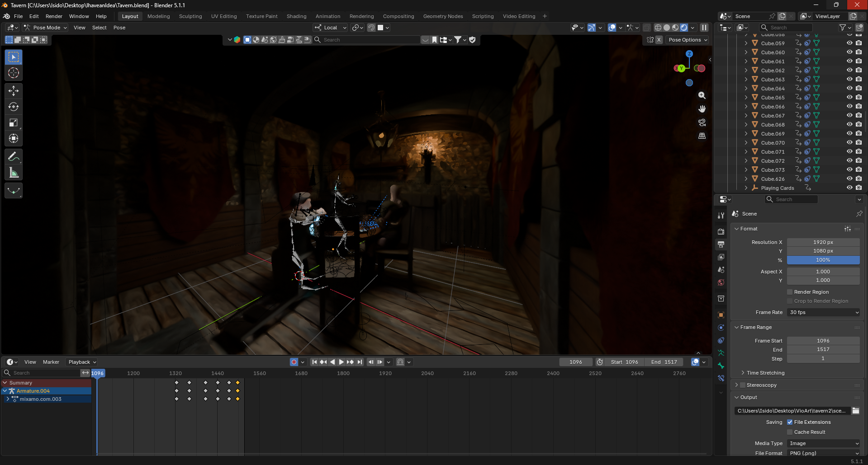Screen dimensions: 868x465
Task: Toggle the camera view icon
Action: click(702, 122)
